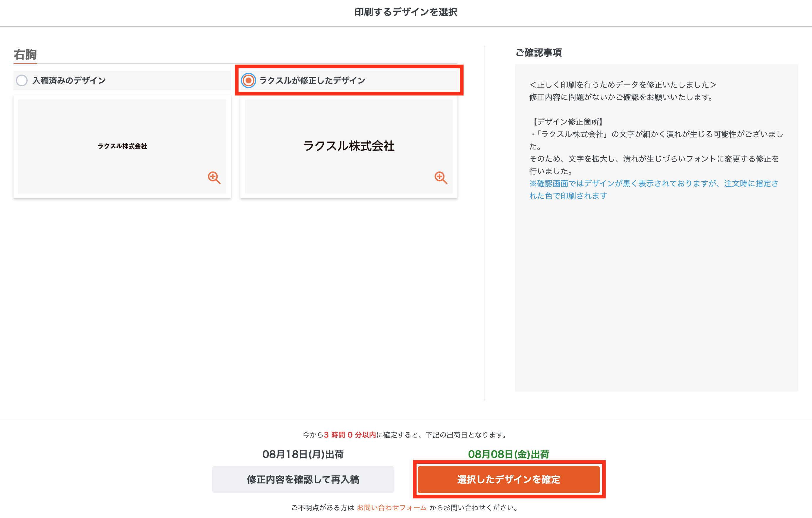Click the corrected ラクスル株式会社 design thumbnail
Image resolution: width=812 pixels, height=518 pixels.
(x=349, y=146)
